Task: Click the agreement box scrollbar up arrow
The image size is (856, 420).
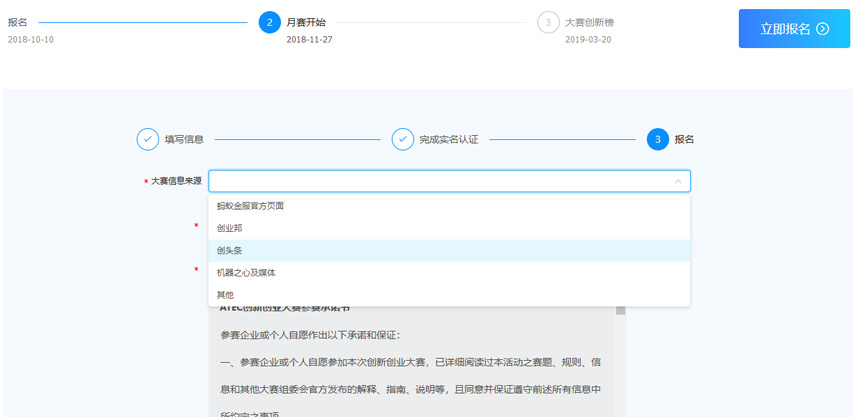Action: click(x=620, y=310)
